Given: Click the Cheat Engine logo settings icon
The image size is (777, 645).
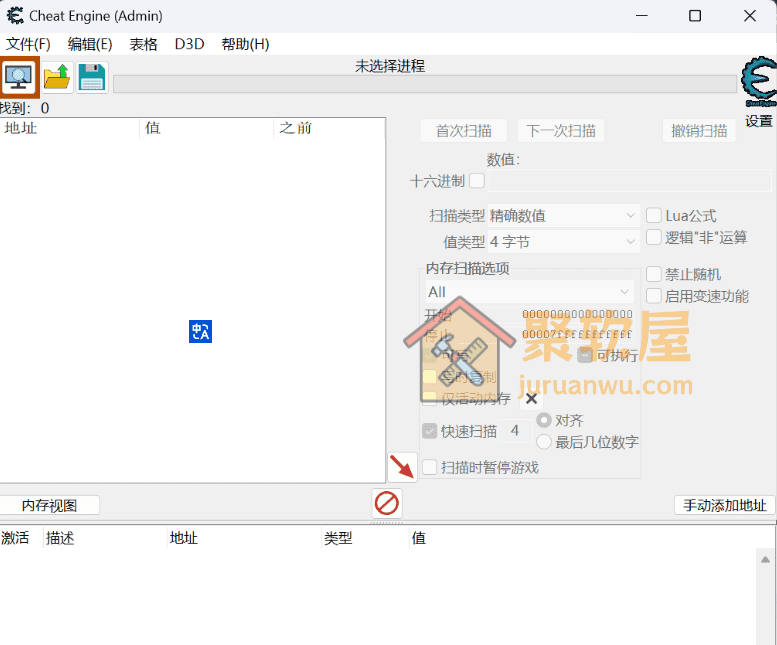Looking at the screenshot, I should [x=759, y=81].
